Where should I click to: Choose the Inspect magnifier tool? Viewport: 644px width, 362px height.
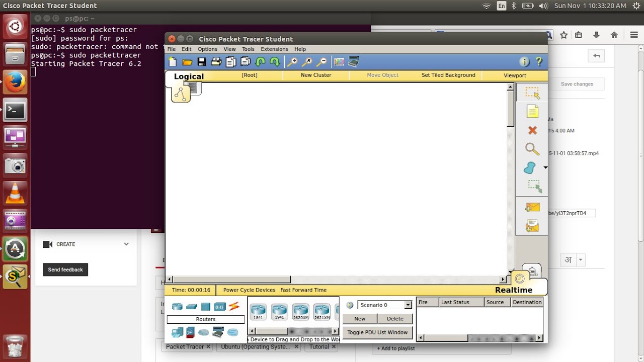pyautogui.click(x=532, y=149)
